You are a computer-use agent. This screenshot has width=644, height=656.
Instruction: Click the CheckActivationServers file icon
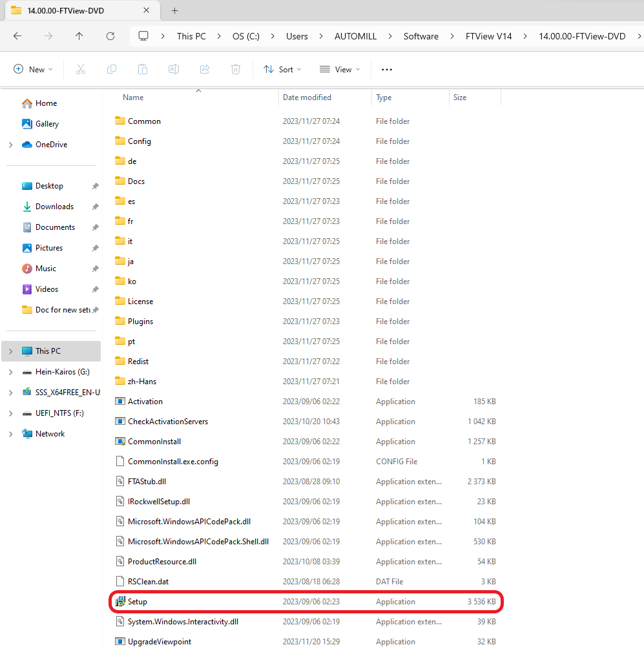tap(120, 421)
